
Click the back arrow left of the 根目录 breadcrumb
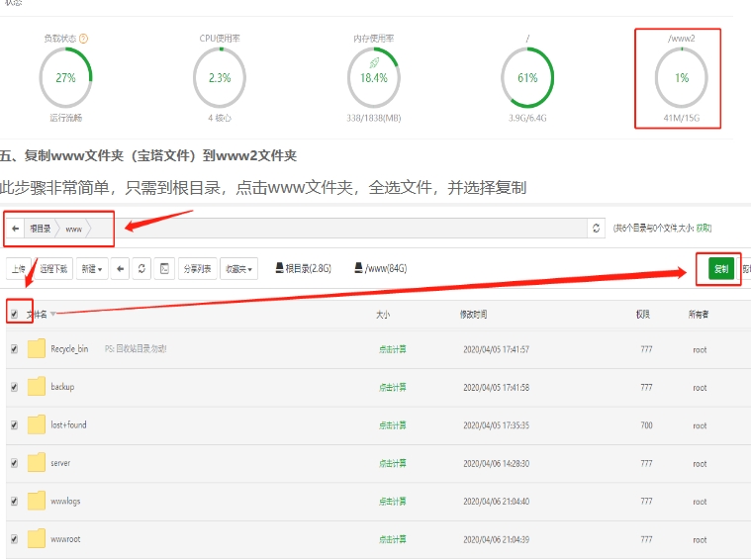[16, 229]
